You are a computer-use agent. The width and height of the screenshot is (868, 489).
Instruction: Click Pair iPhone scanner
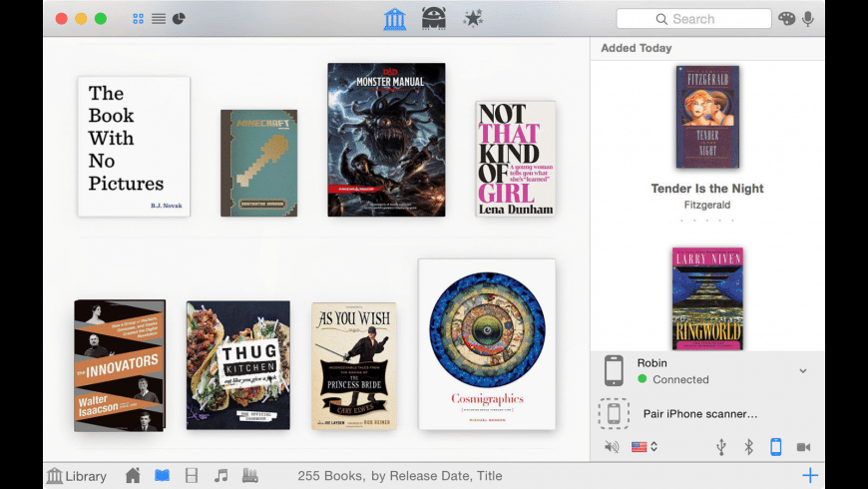point(700,414)
